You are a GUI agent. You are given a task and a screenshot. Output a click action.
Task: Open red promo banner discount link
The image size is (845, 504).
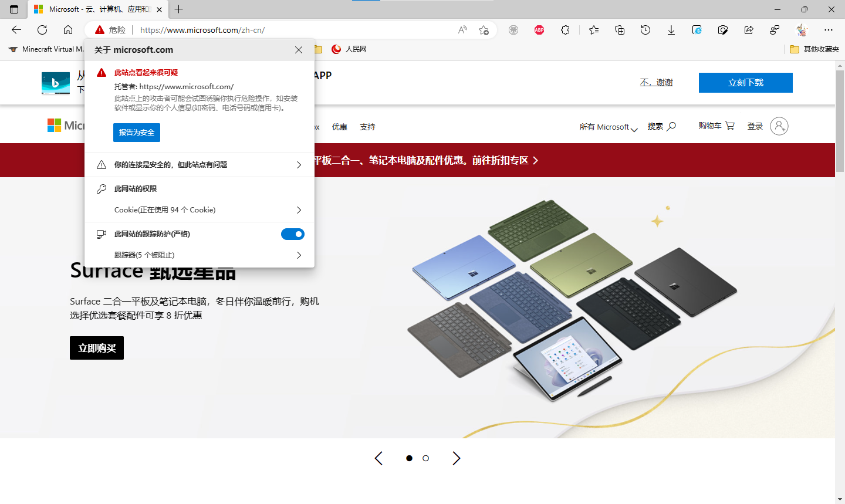(427, 160)
